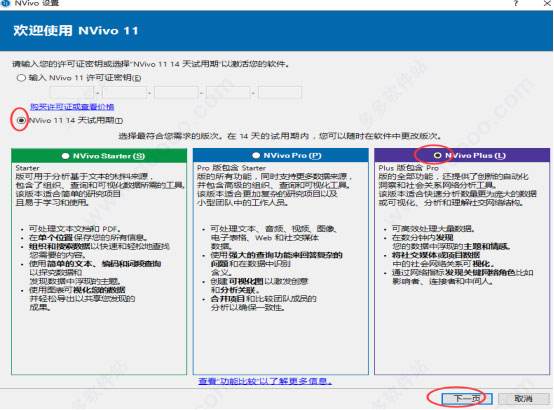Click the fourth license key field

click(229, 93)
